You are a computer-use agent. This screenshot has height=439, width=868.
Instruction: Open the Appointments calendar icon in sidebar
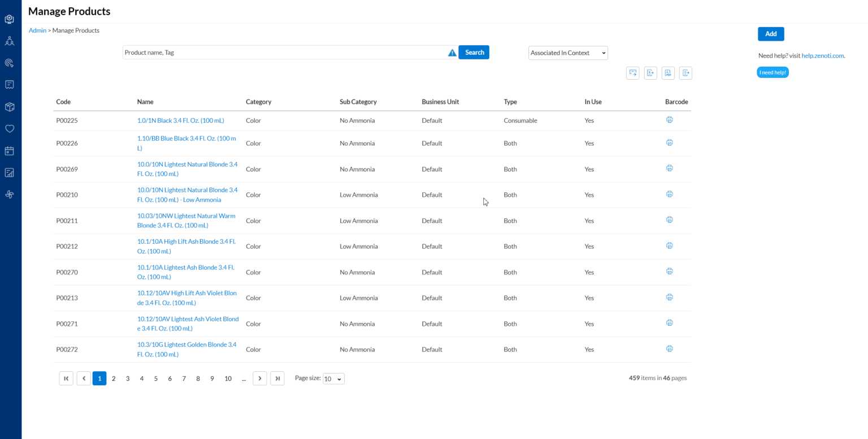tap(9, 150)
